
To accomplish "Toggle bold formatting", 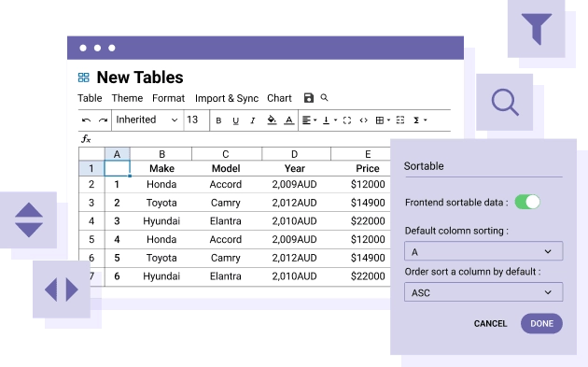I will click(218, 120).
